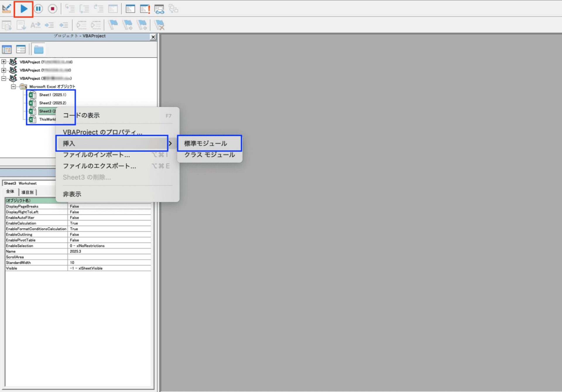Click the Comment Block icon

pyautogui.click(x=81, y=25)
